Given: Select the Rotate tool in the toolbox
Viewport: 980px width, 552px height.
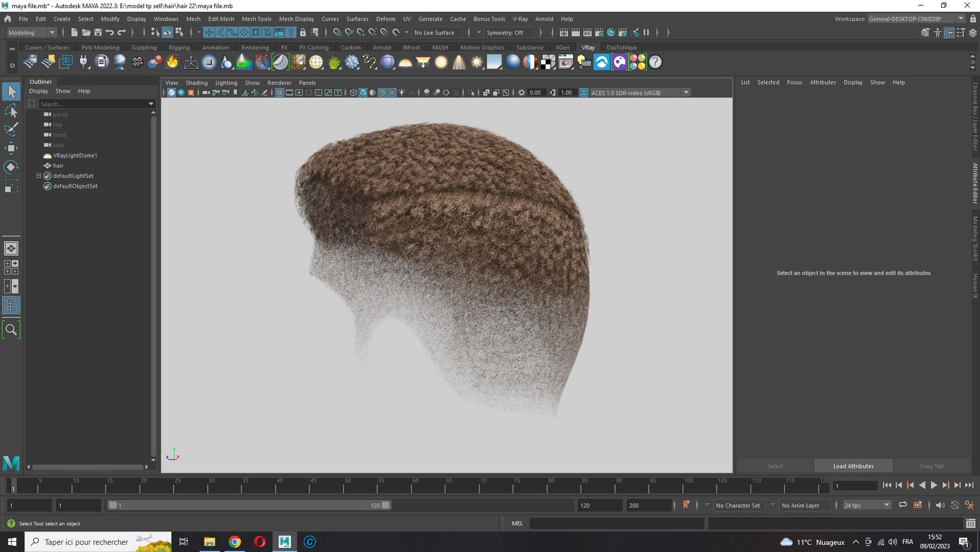Looking at the screenshot, I should pyautogui.click(x=11, y=167).
